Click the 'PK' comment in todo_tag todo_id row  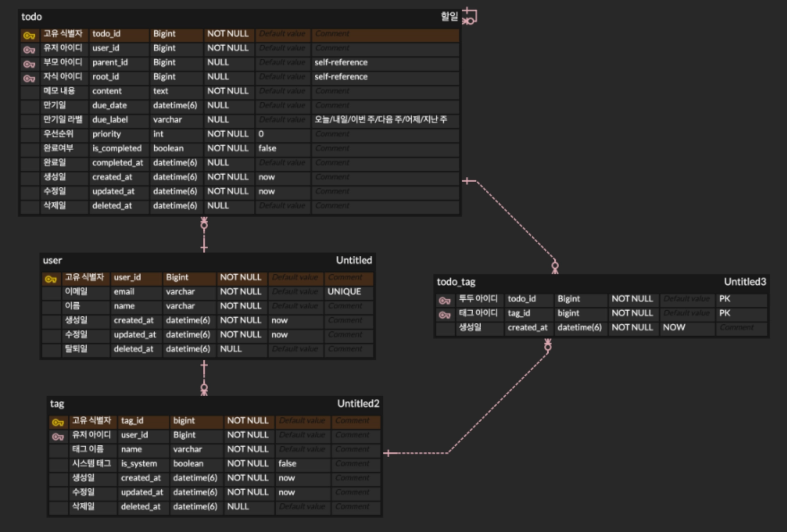coord(725,299)
